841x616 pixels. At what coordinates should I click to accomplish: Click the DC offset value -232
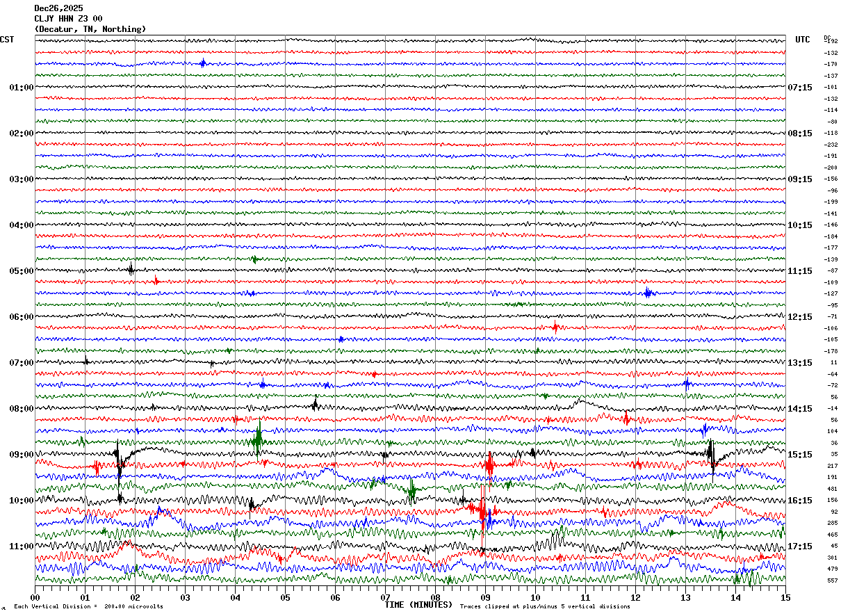(831, 145)
